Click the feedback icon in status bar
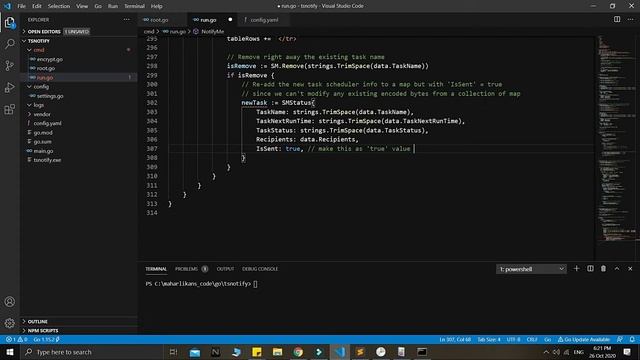The height and width of the screenshot is (360, 640). [620, 339]
